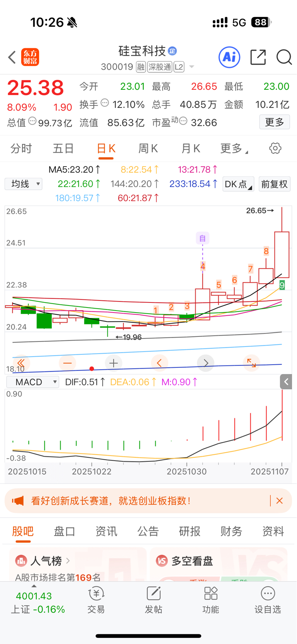Switch to 研报 tab
The width and height of the screenshot is (297, 644).
pyautogui.click(x=190, y=531)
